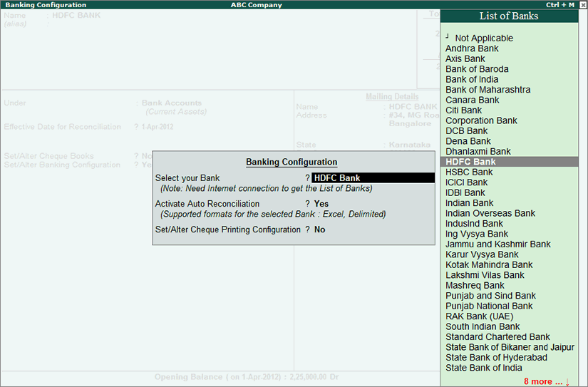This screenshot has height=387, width=588.
Task: Click the Opening Balance 2,25,000.00 Dr amount
Action: click(x=314, y=377)
